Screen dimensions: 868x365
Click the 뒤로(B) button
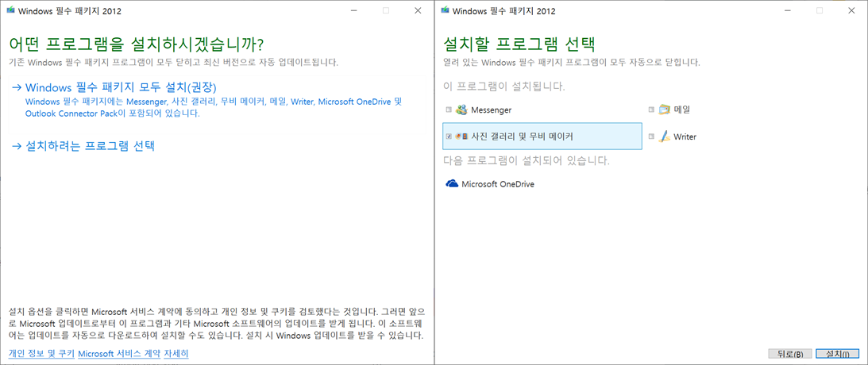click(790, 353)
